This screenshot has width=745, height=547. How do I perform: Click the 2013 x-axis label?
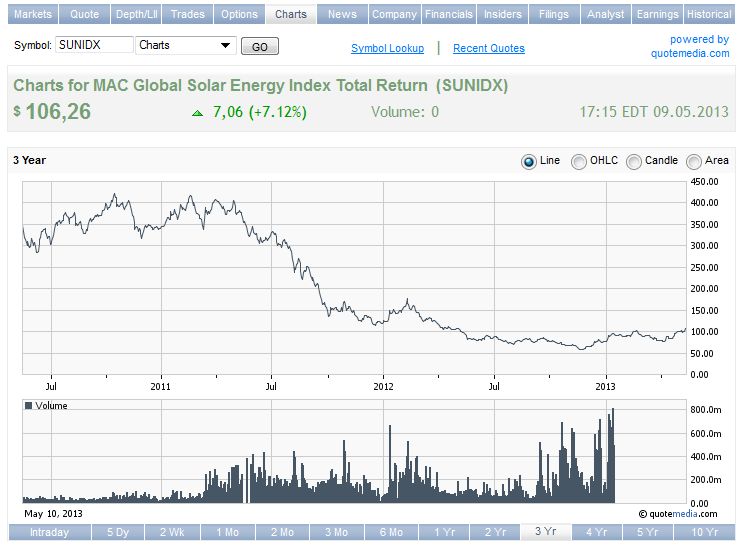pyautogui.click(x=605, y=386)
